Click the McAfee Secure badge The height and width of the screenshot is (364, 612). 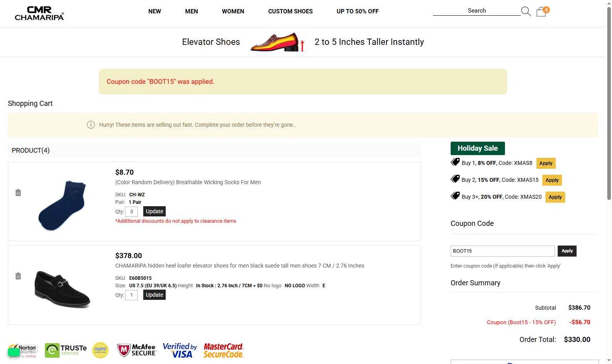tap(137, 350)
